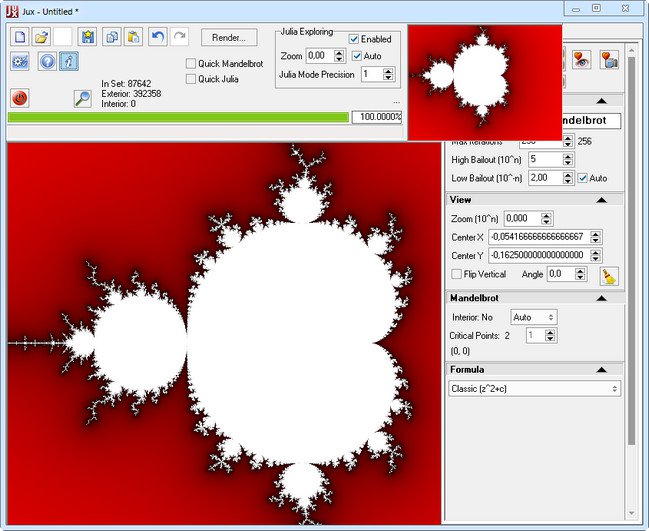Reset the view with the broom icon
This screenshot has width=649, height=531.
click(609, 276)
